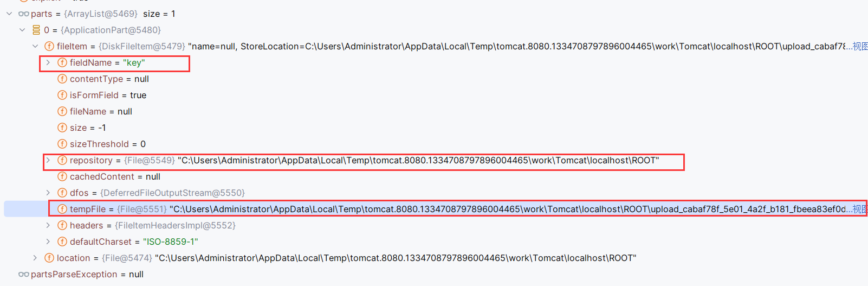Collapse the parts ArrayList node
Image resolution: width=868 pixels, height=286 pixels.
click(x=9, y=14)
